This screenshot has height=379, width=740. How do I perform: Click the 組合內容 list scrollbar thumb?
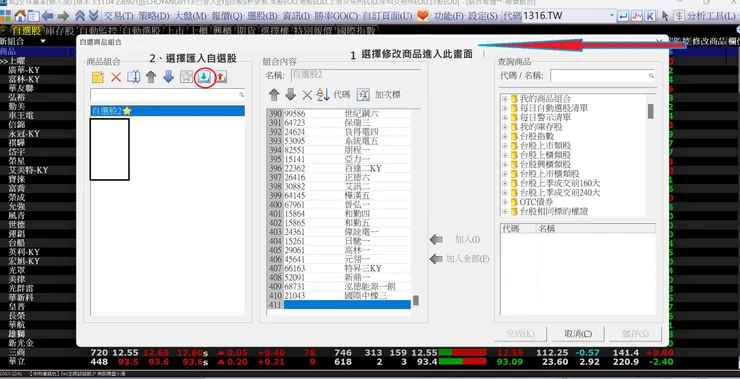pos(416,300)
